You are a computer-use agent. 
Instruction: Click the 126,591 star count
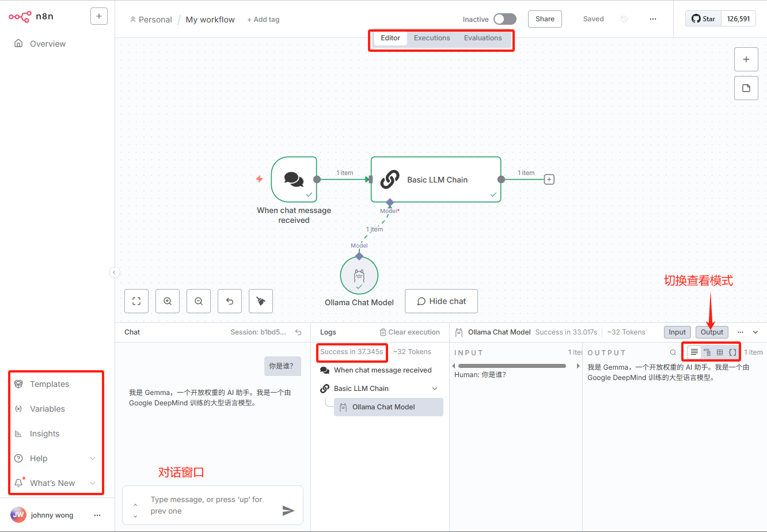(738, 19)
